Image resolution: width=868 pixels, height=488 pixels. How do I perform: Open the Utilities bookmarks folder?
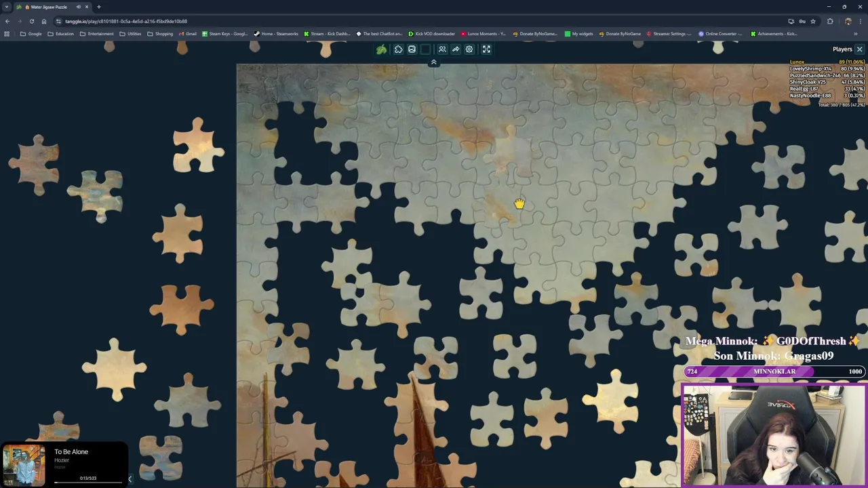click(x=130, y=34)
